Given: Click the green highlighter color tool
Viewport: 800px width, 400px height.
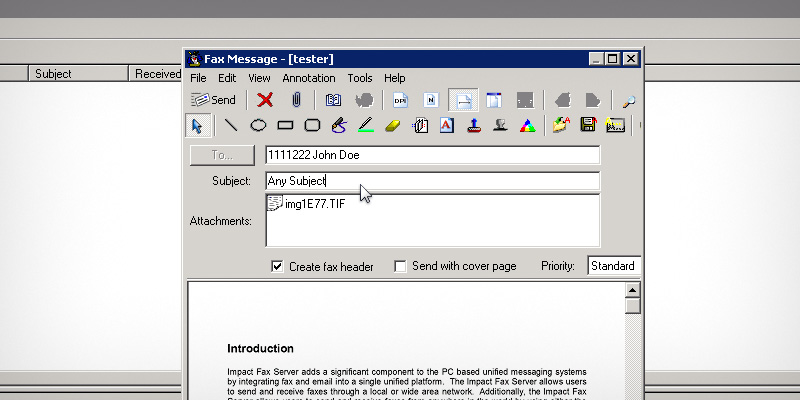Looking at the screenshot, I should pos(365,126).
